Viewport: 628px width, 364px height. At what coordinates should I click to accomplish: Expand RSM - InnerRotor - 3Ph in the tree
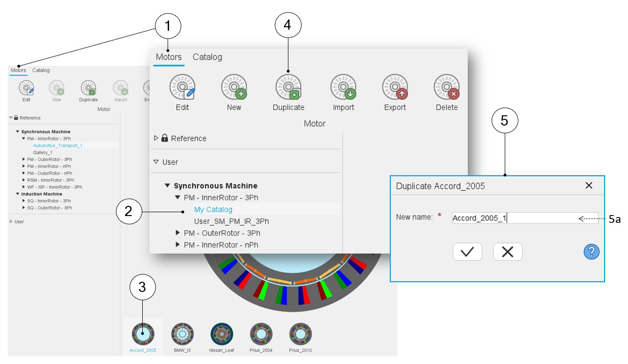pos(23,180)
